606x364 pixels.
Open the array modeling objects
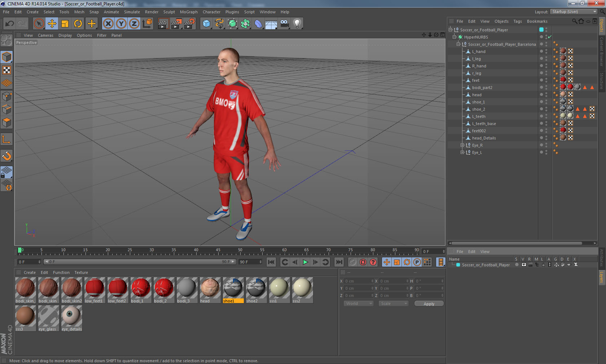[x=245, y=24]
